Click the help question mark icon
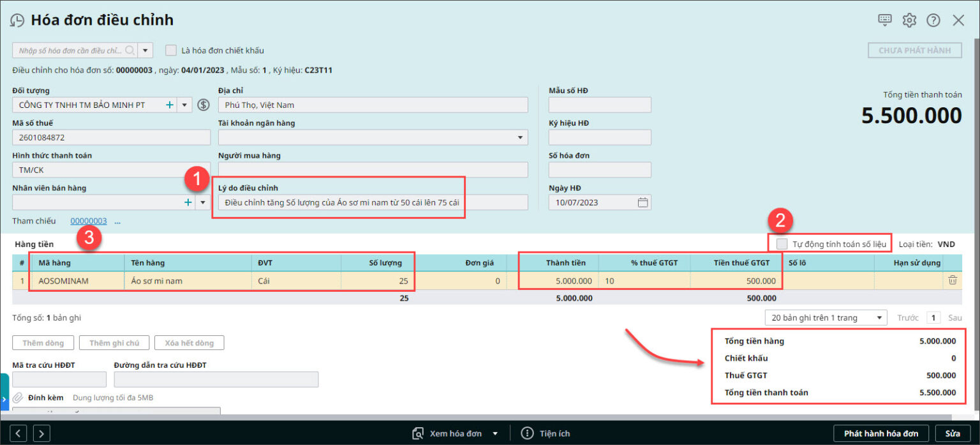The width and height of the screenshot is (980, 445). (933, 20)
